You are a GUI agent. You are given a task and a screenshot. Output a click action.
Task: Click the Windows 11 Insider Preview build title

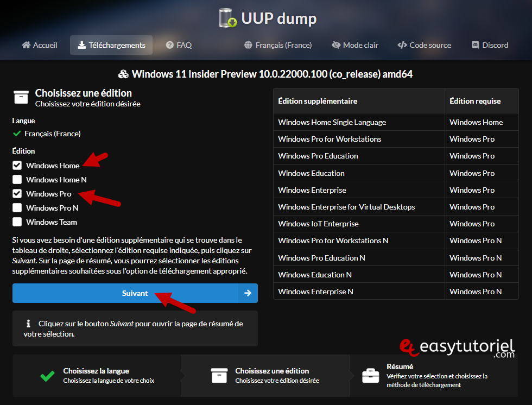point(272,74)
